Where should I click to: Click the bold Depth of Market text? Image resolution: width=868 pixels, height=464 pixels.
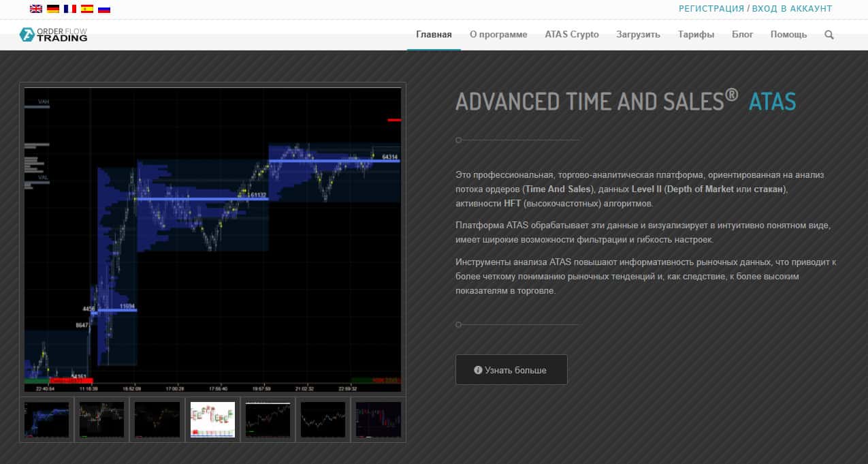(x=701, y=189)
